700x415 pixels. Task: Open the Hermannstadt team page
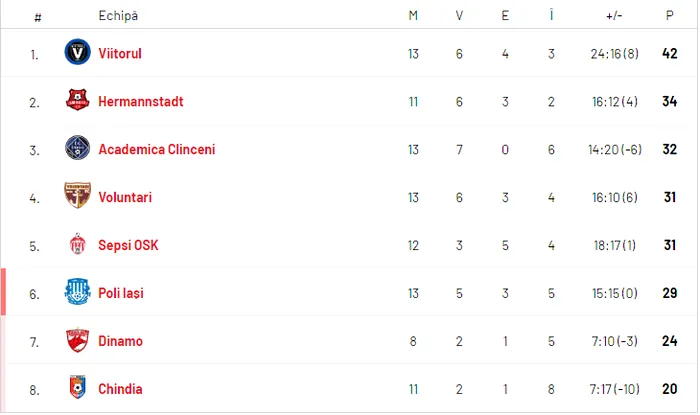(x=141, y=101)
